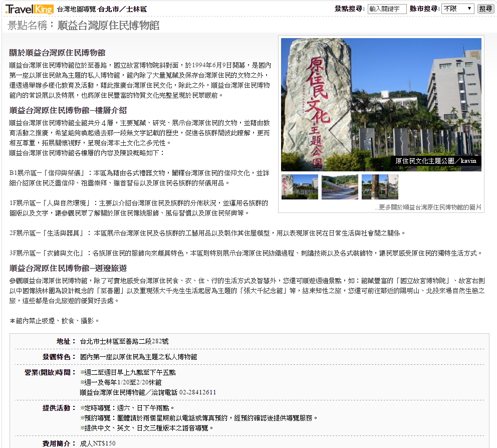Click the 定時導覽：週六、日下午兩點 line

click(127, 408)
